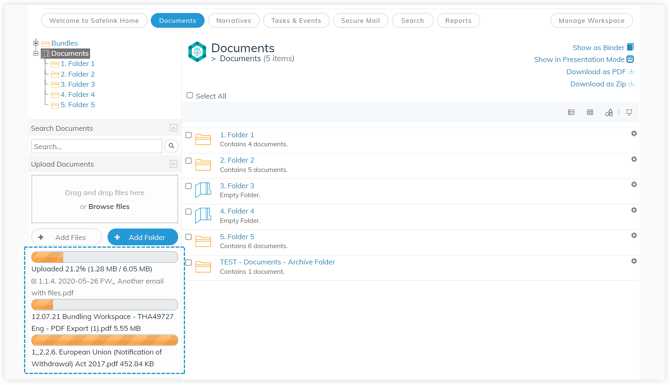Open the Search tab

coord(412,21)
